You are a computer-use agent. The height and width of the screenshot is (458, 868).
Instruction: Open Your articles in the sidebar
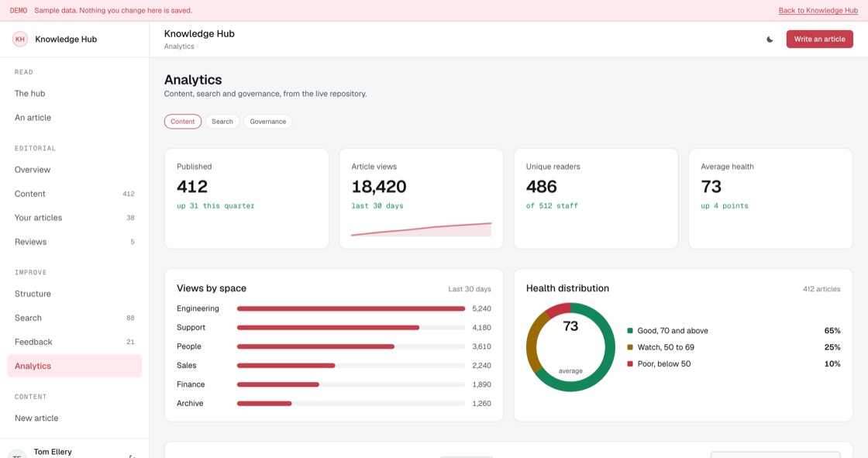click(x=74, y=218)
